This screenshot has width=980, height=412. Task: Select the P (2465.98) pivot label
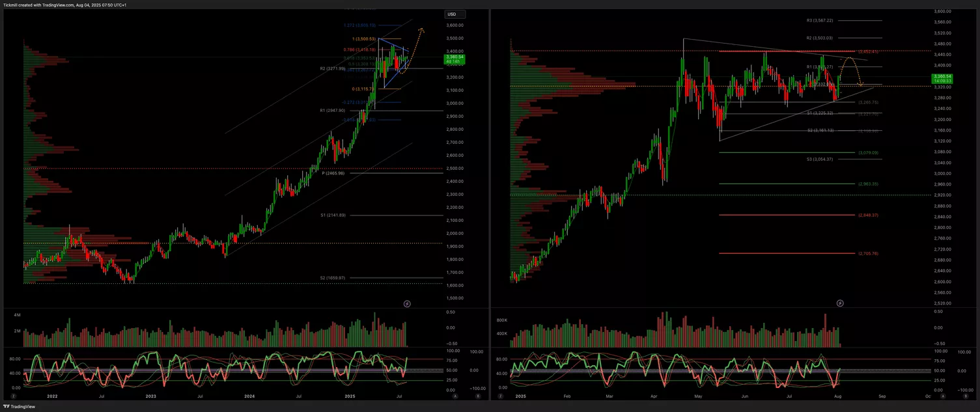[x=333, y=173]
